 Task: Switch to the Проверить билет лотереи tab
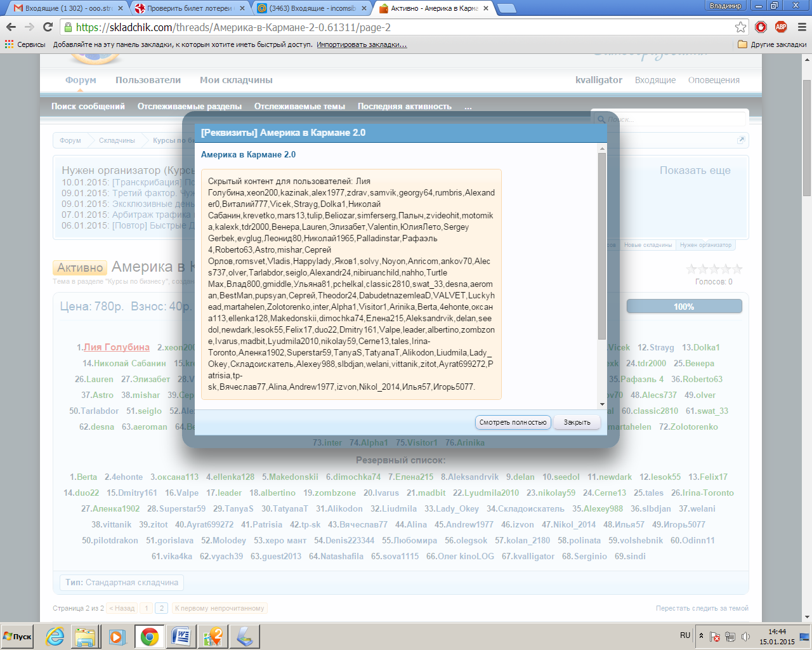coord(189,8)
